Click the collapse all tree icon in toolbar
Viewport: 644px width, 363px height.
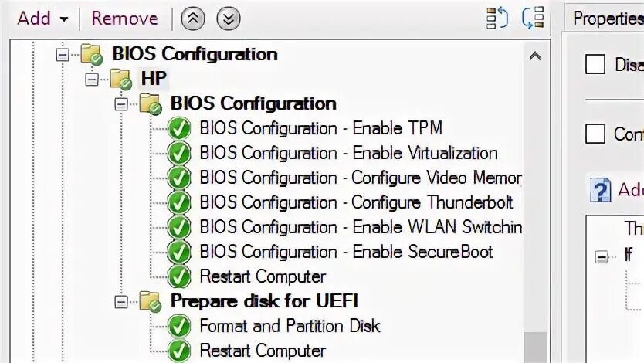point(534,18)
